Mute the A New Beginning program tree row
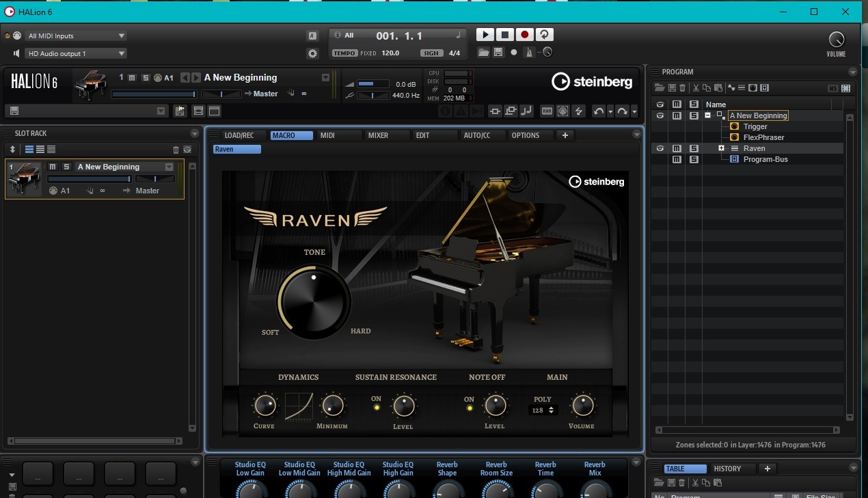The width and height of the screenshot is (868, 498). pos(677,115)
